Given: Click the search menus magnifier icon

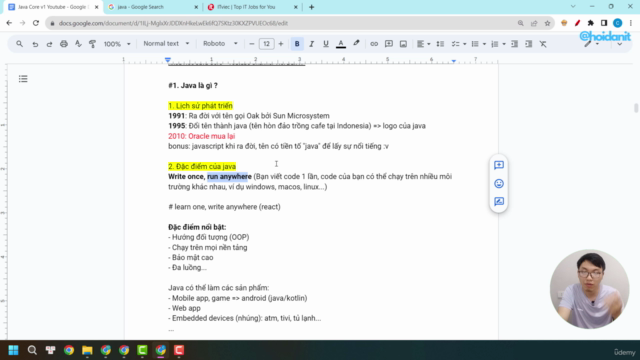Looking at the screenshot, I should coord(19,44).
